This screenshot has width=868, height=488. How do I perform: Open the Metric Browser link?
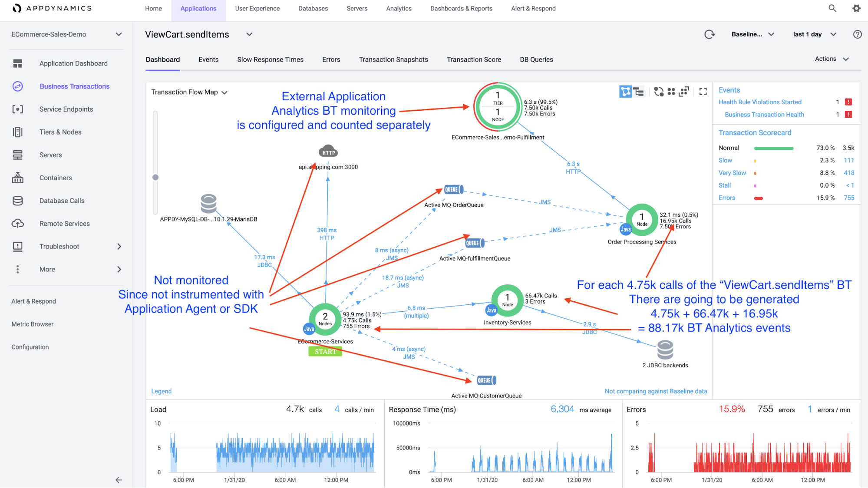click(32, 324)
